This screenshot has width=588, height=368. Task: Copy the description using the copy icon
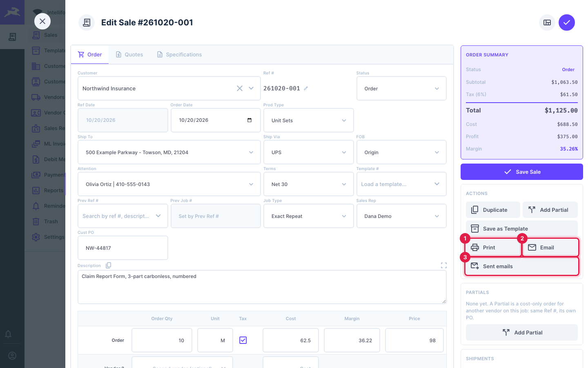(x=109, y=265)
